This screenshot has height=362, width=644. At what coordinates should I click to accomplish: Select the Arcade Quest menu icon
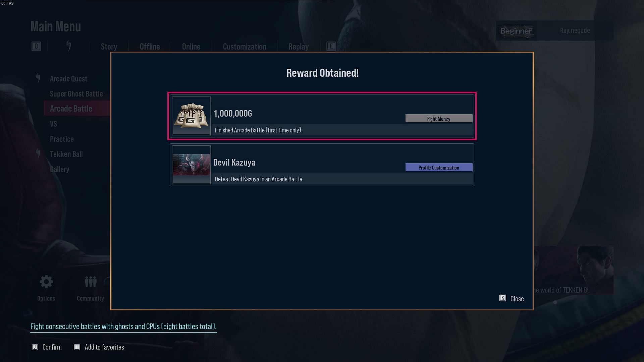click(38, 78)
